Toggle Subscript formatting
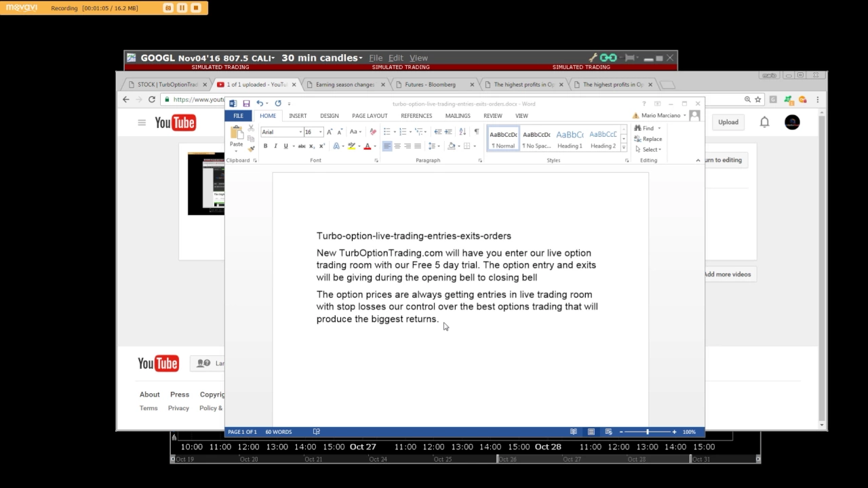 312,146
